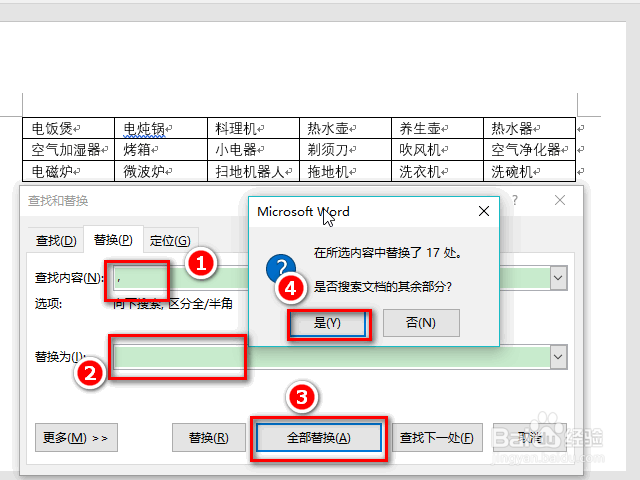The height and width of the screenshot is (480, 640).
Task: Click the 区分全/半角 option text
Action: [200, 304]
